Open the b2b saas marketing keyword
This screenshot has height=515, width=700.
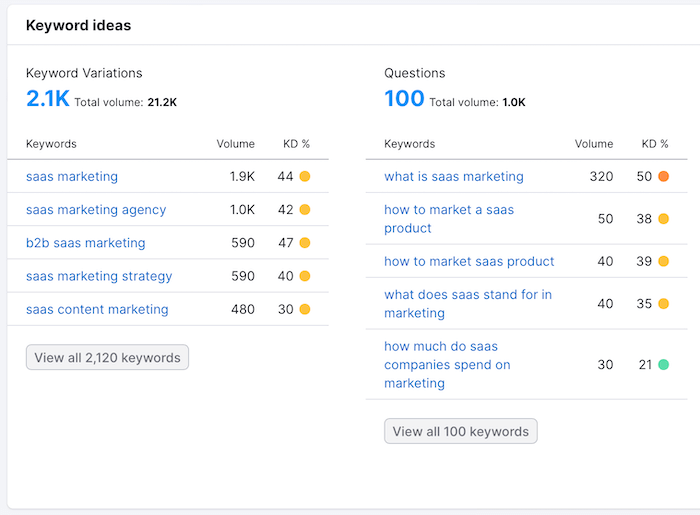coord(86,243)
